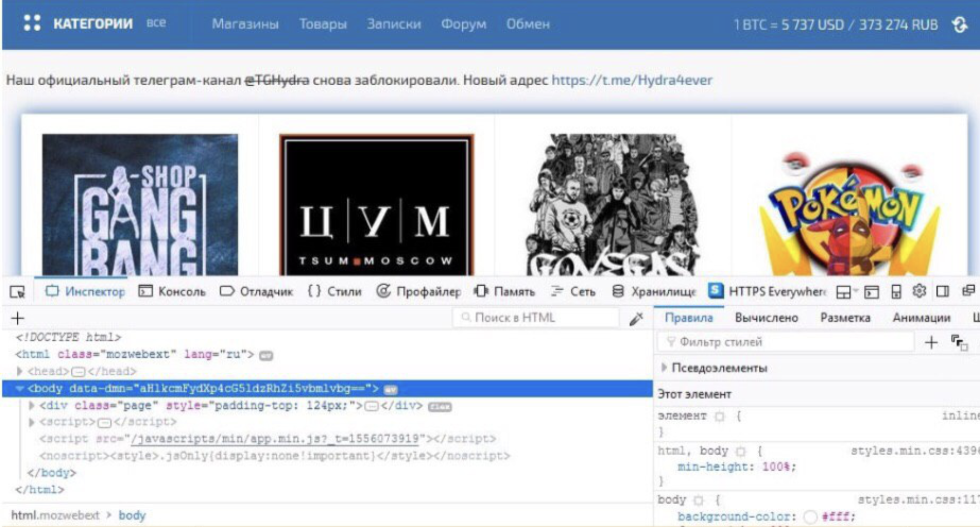Image resolution: width=980 pixels, height=527 pixels.
Task: Collapse the body node in HTML tree
Action: pos(19,388)
